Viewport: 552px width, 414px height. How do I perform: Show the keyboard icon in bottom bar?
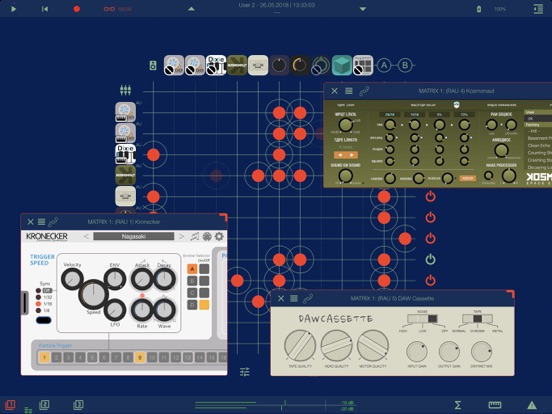[x=495, y=405]
